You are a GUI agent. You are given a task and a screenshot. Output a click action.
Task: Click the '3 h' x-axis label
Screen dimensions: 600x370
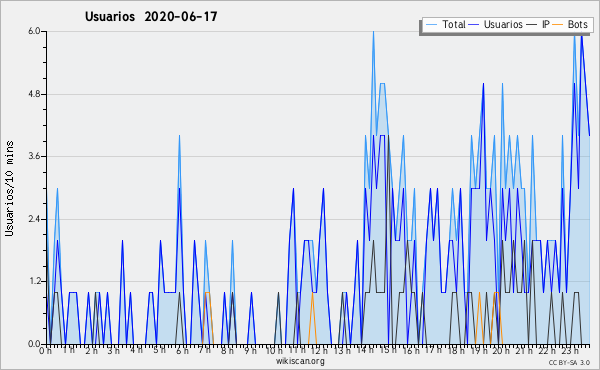pos(114,350)
